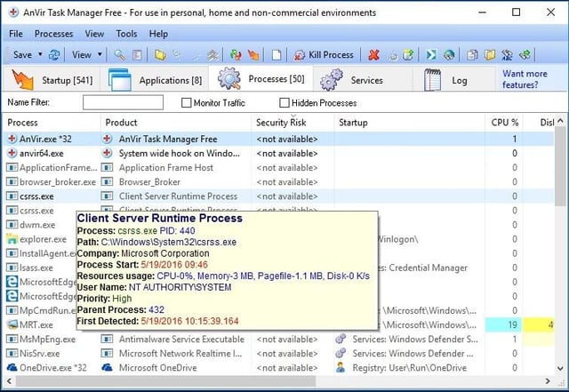Sort by the Process column header
The height and width of the screenshot is (392, 569).
[52, 123]
